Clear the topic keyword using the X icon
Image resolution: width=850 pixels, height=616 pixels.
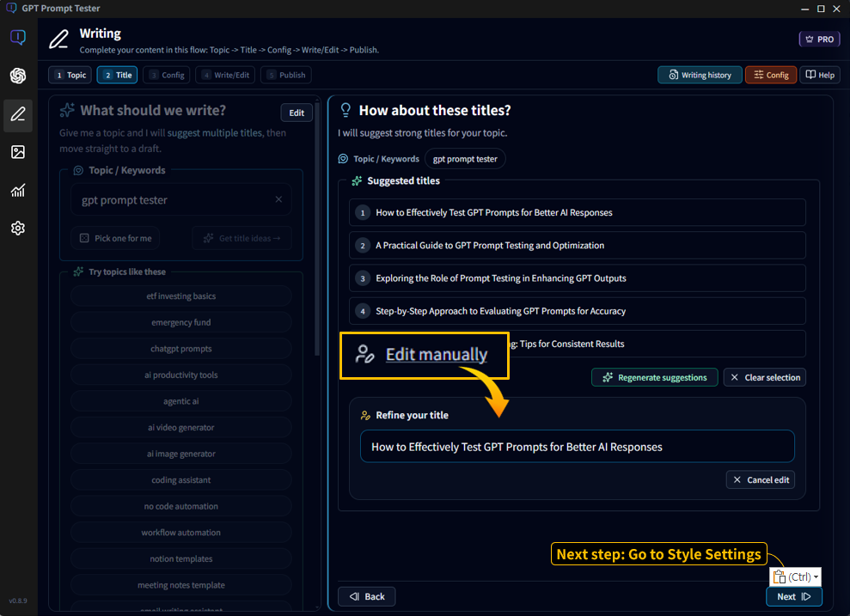pyautogui.click(x=278, y=198)
